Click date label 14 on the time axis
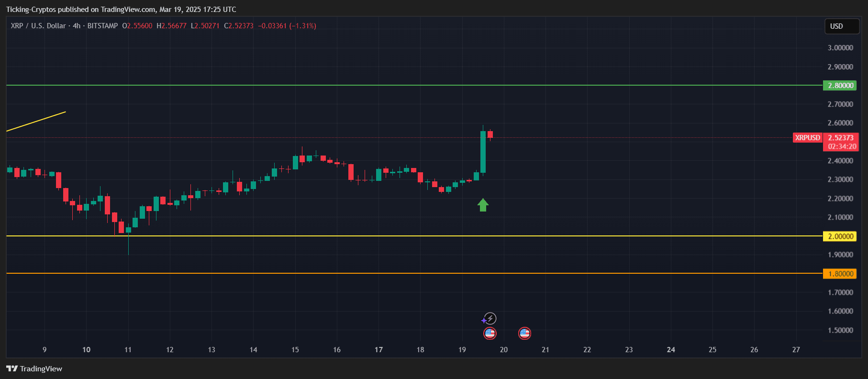Image resolution: width=868 pixels, height=379 pixels. coord(253,350)
